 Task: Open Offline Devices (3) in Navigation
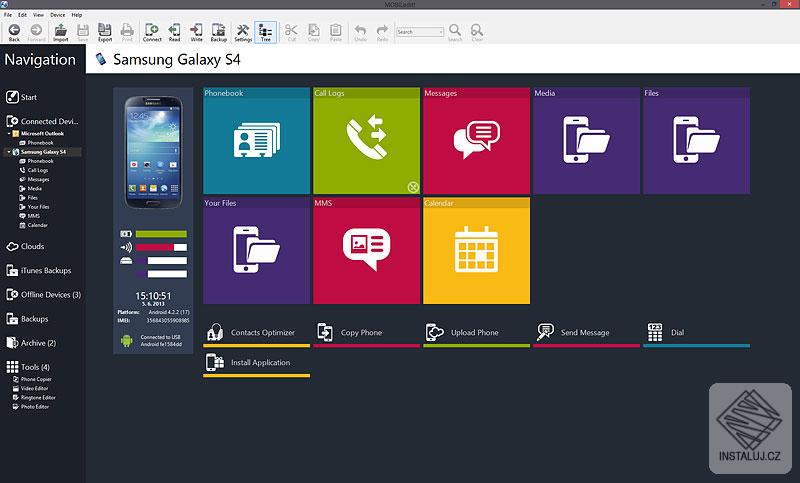point(43,295)
